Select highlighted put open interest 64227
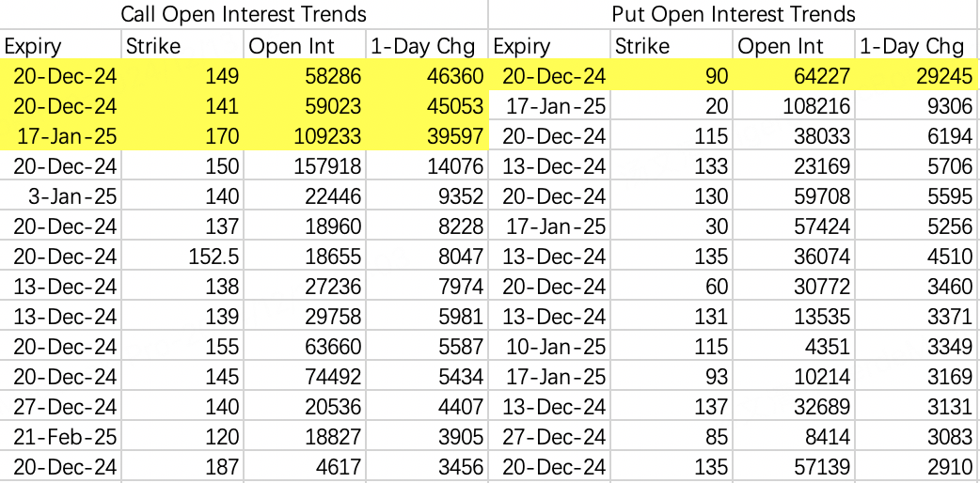 click(x=793, y=76)
